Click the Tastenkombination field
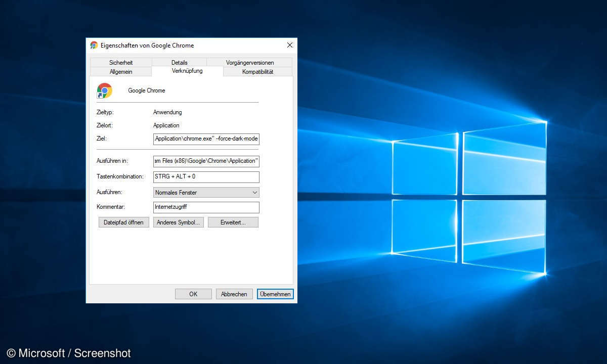The height and width of the screenshot is (364, 607). [206, 177]
